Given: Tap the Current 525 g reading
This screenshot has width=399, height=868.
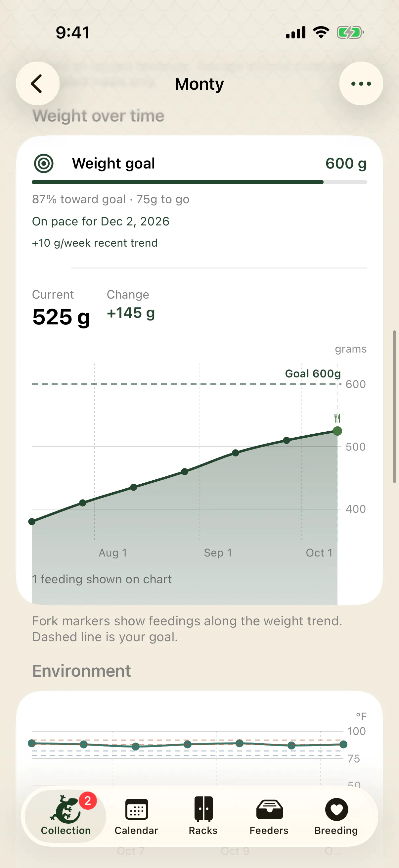Looking at the screenshot, I should [x=61, y=317].
